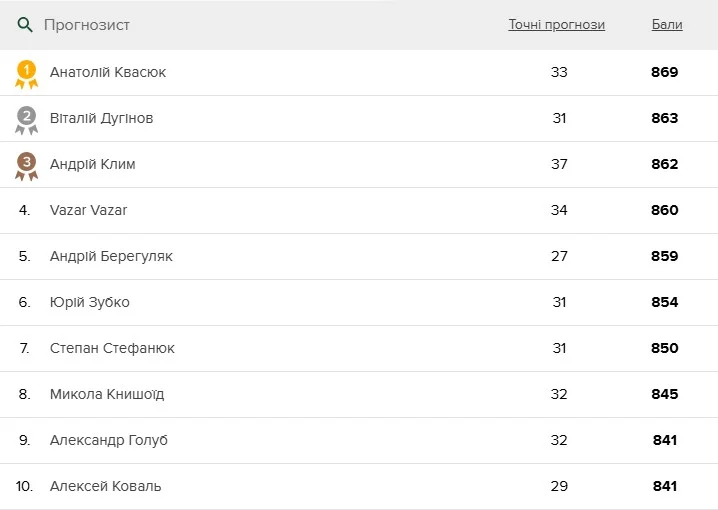Click the rank number 10 label
Image resolution: width=718 pixels, height=510 pixels.
pyautogui.click(x=25, y=487)
